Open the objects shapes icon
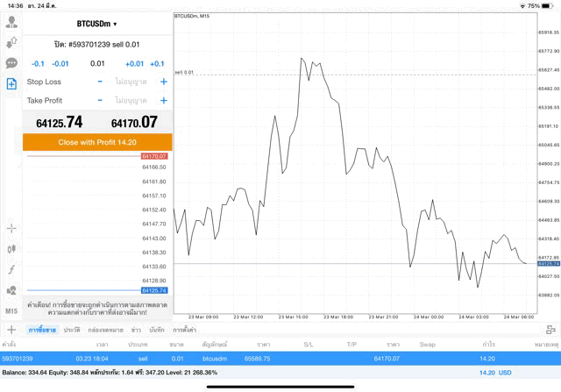The height and width of the screenshot is (392, 561). click(11, 290)
